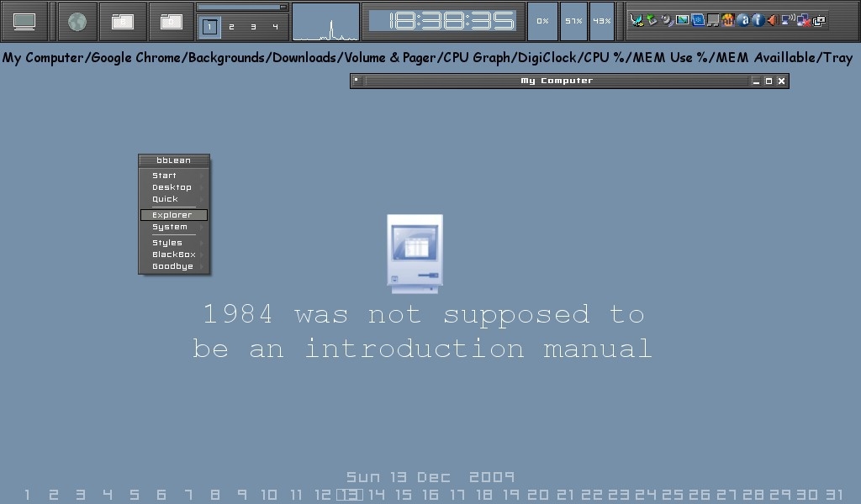
Task: Switch to workspace 2 in pager
Action: click(231, 27)
